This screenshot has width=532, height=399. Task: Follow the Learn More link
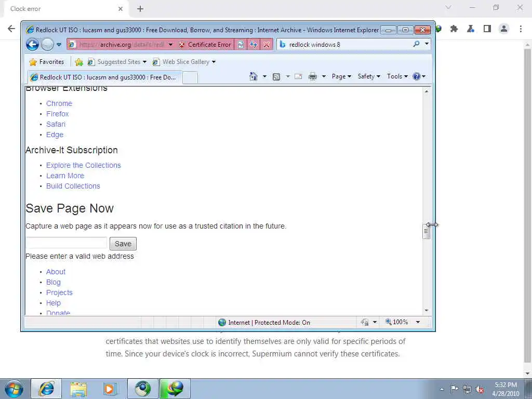point(65,176)
